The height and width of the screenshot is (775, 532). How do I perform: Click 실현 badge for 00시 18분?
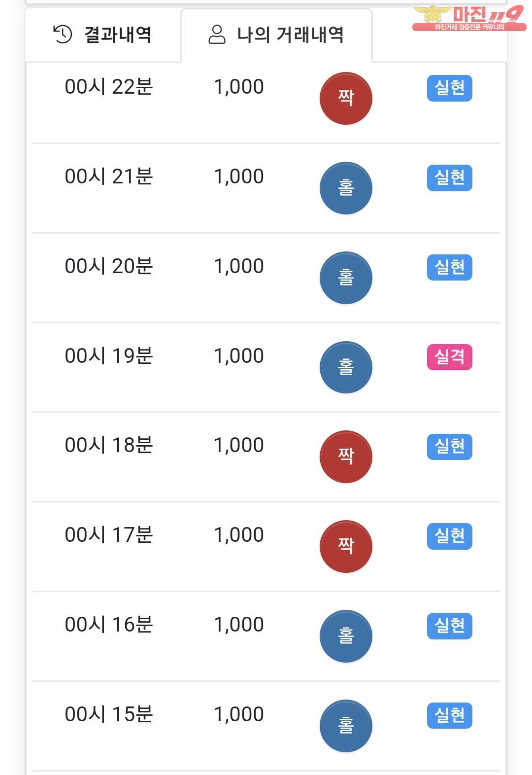point(449,447)
